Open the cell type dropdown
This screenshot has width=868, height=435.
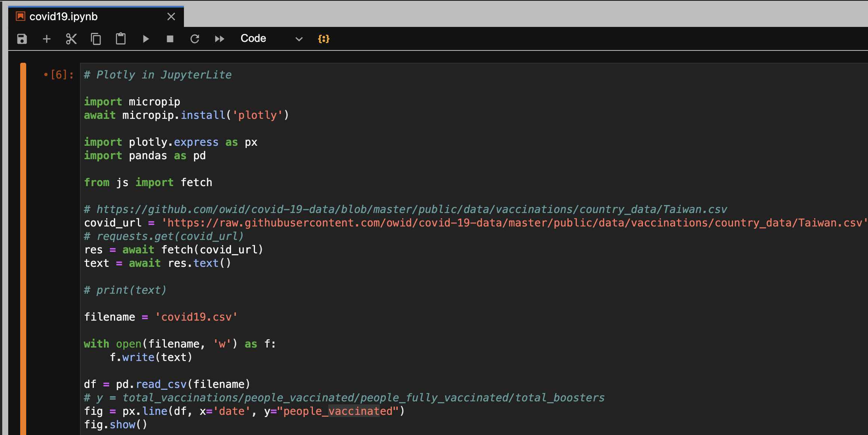(272, 38)
